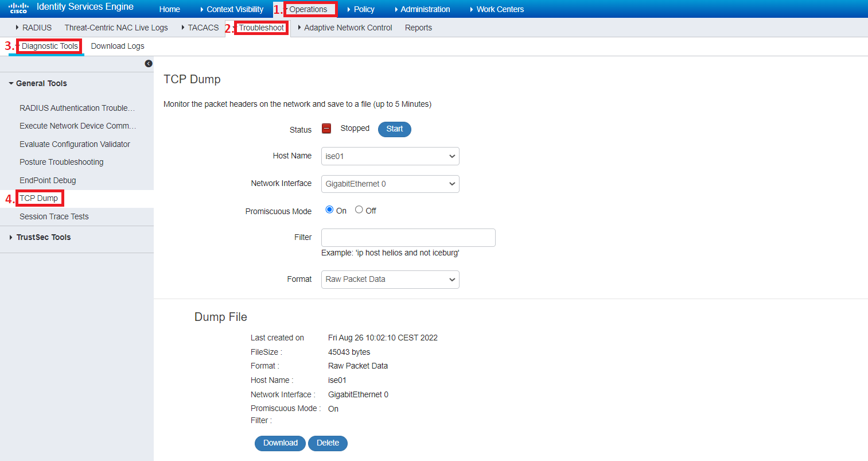Open the Context Visibility menu
868x461 pixels.
[x=232, y=9]
